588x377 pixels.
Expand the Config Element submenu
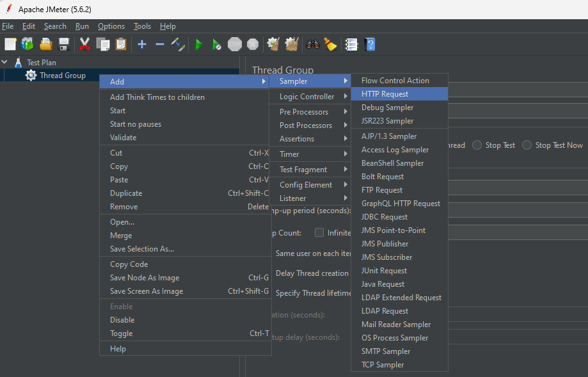tap(310, 185)
